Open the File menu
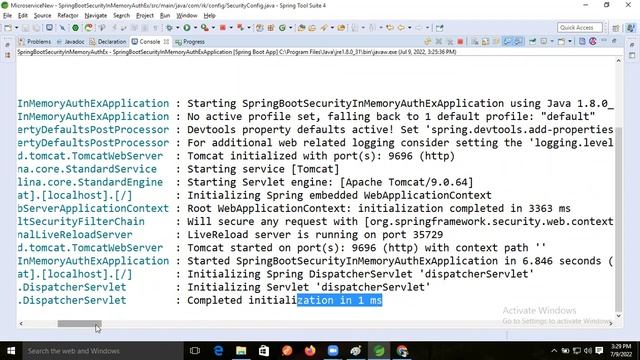Viewport: 640px width, 360px height. (7, 16)
